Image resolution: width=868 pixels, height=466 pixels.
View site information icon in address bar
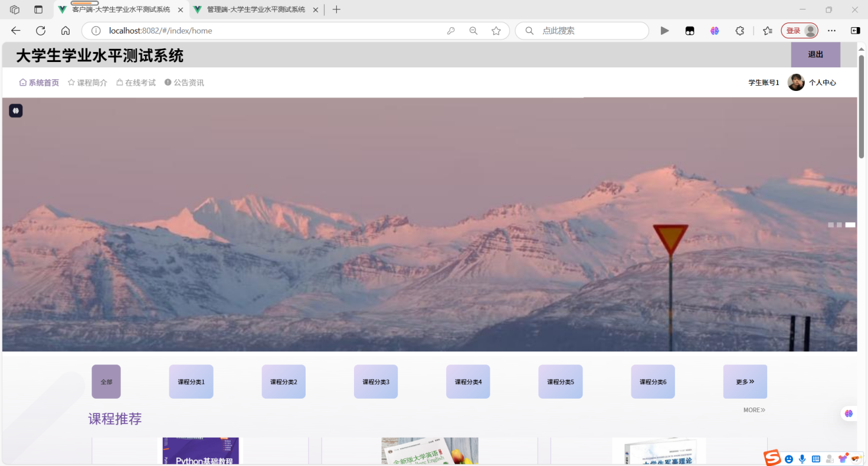(96, 31)
